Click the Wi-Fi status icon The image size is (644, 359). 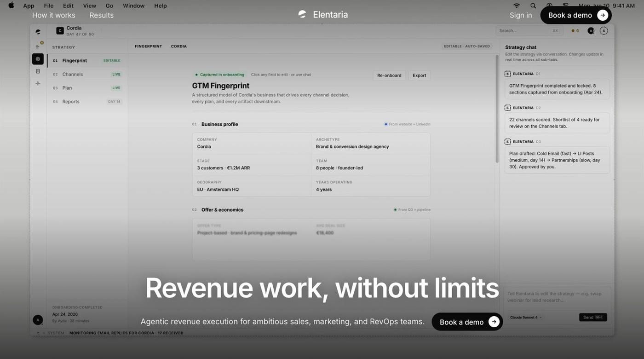517,6
